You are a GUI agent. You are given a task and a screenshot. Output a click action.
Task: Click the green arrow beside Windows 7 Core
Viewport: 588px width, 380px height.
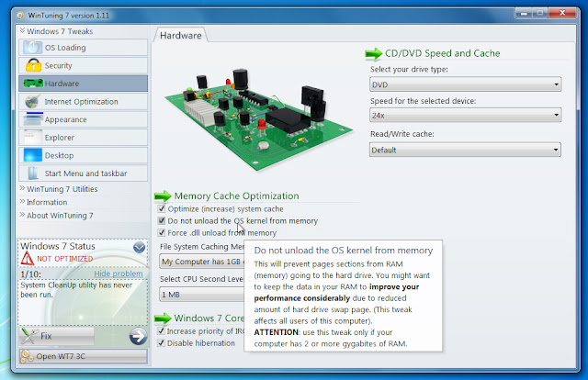click(163, 319)
